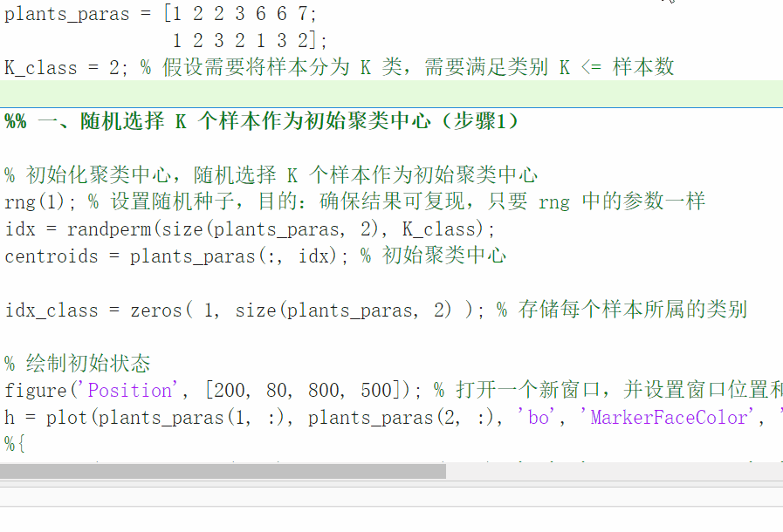Click the idx_class variable name
This screenshot has width=783, height=532.
(52, 310)
